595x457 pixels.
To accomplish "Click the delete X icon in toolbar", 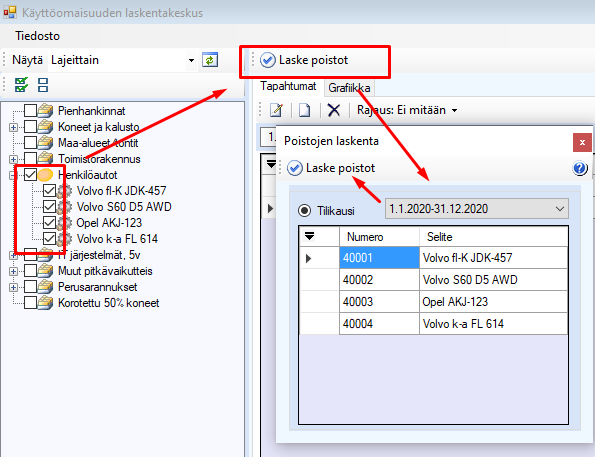I will pos(334,110).
